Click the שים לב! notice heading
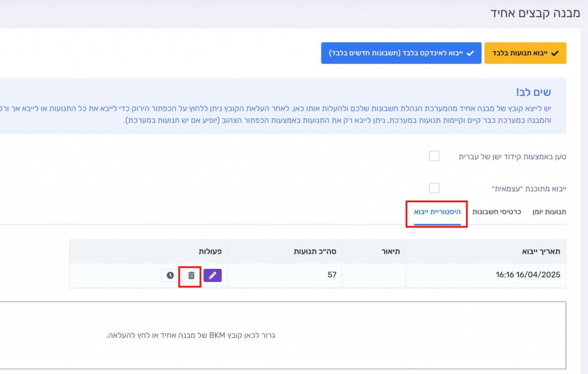The height and width of the screenshot is (374, 588). (533, 92)
